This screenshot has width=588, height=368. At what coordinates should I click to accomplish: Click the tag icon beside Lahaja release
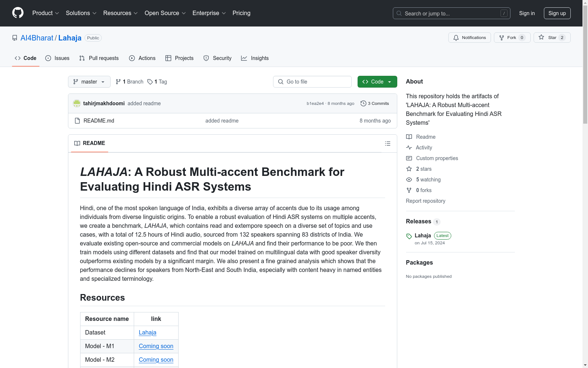pos(409,236)
